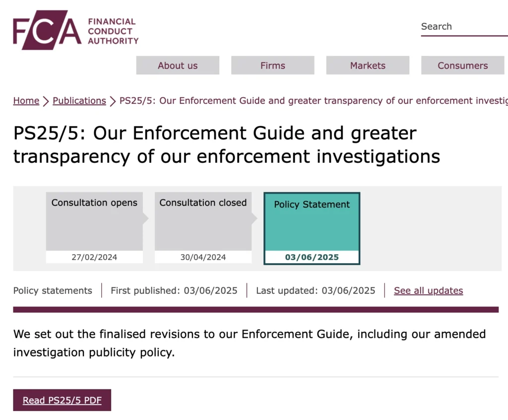Open the See all updates link
Image resolution: width=508 pixels, height=420 pixels.
(x=428, y=290)
